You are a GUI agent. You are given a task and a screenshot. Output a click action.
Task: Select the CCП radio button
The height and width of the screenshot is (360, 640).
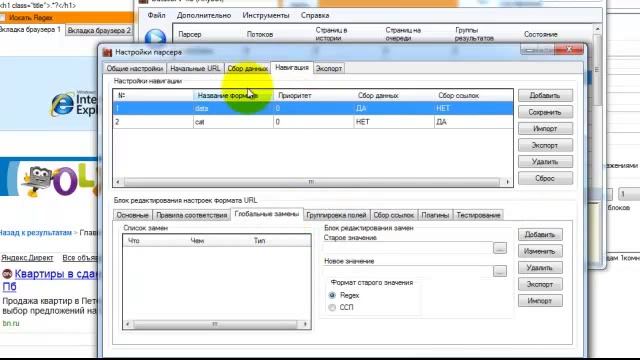click(x=332, y=307)
